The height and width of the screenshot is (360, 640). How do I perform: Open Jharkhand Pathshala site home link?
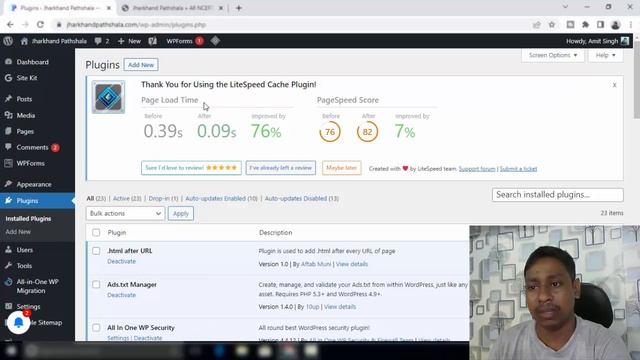(x=54, y=41)
